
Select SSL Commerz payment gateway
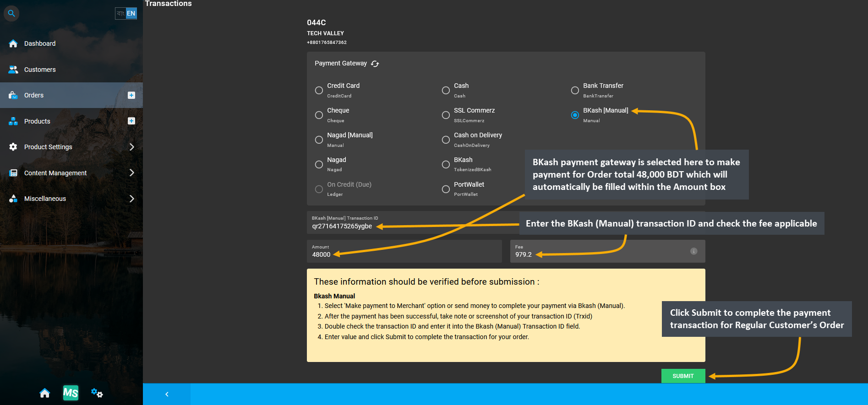click(x=446, y=115)
